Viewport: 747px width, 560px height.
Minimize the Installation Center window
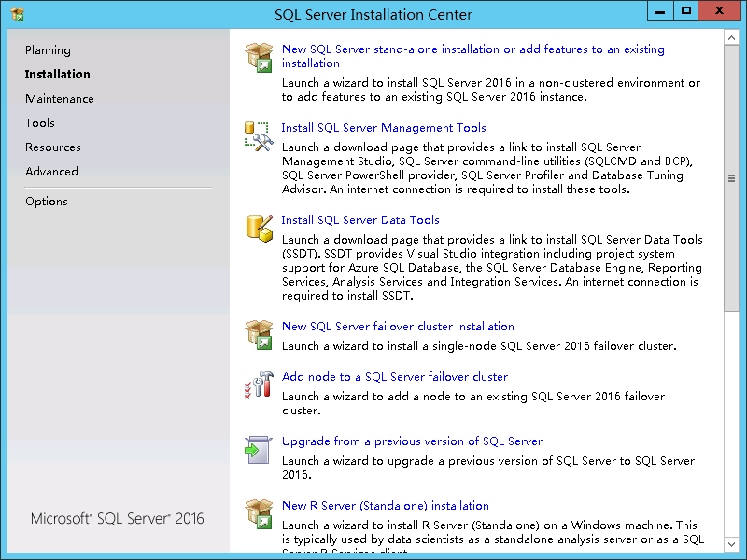pyautogui.click(x=660, y=11)
